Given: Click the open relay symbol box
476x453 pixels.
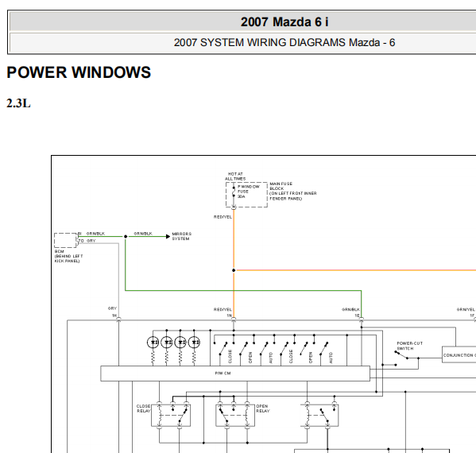Looking at the screenshot, I should click(x=235, y=415).
